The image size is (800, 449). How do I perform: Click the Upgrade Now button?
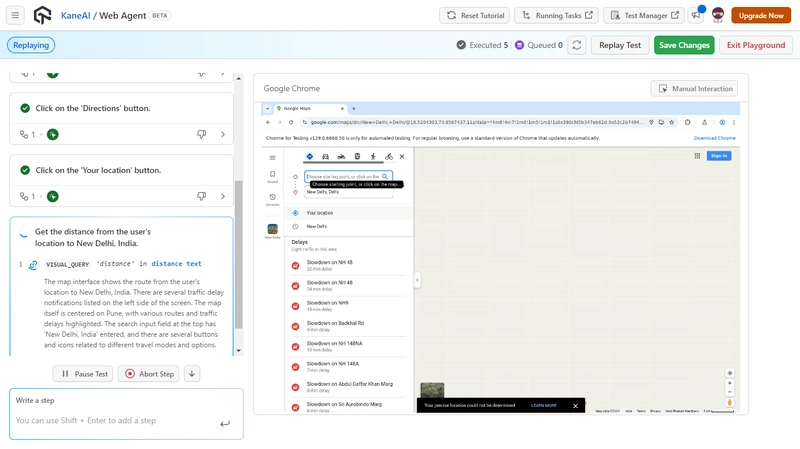761,15
